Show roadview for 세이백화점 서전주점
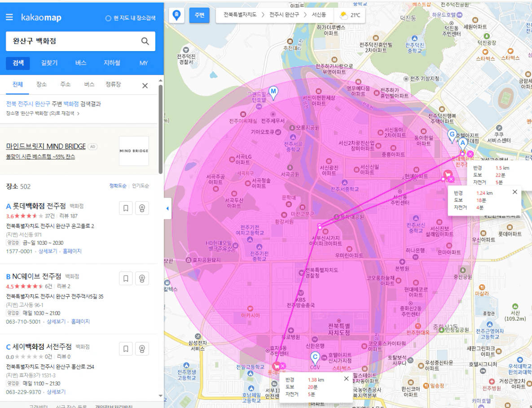This screenshot has width=532, height=408. pyautogui.click(x=142, y=349)
